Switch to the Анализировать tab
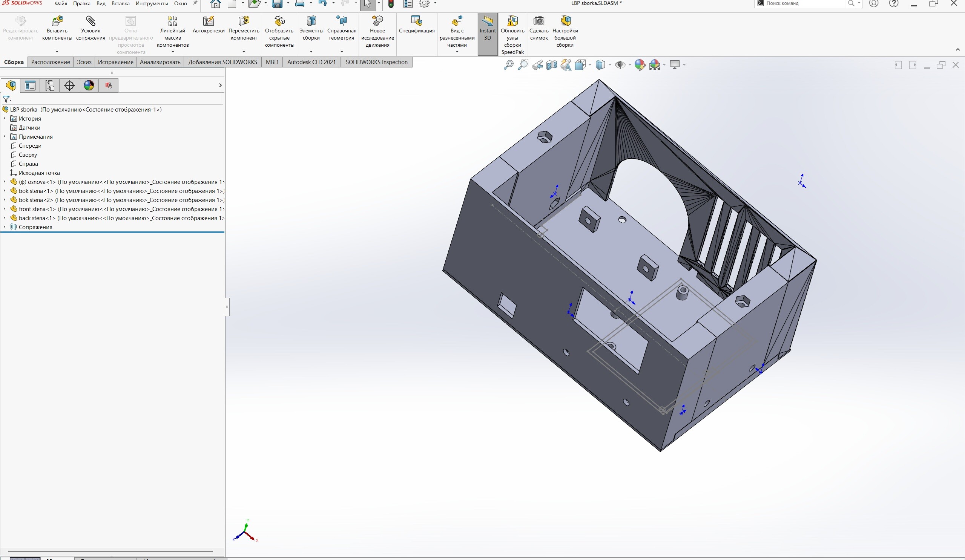 160,62
